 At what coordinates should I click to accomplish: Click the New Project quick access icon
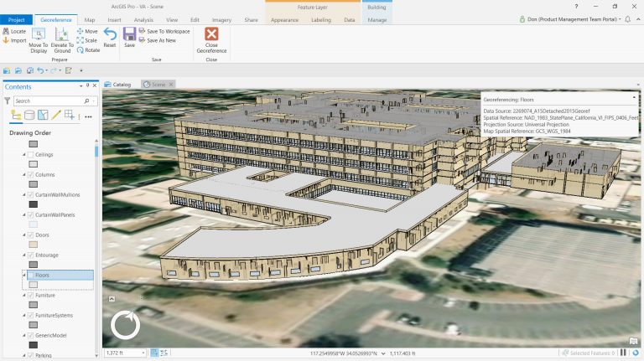(x=7, y=70)
